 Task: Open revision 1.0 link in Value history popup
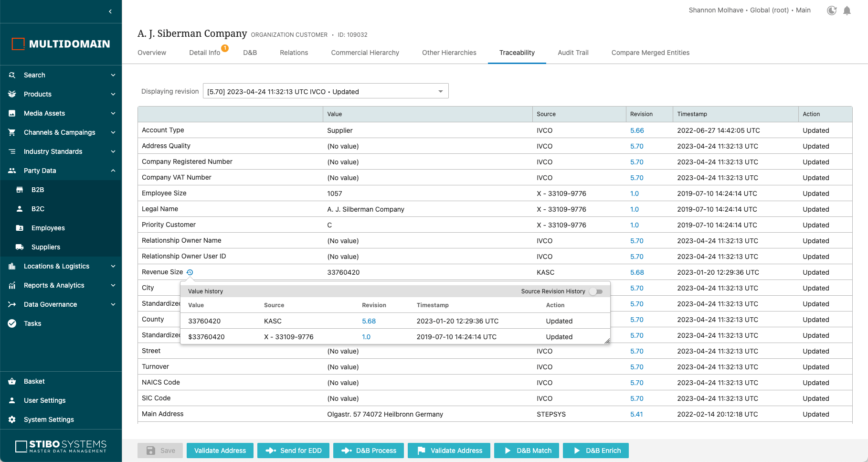(366, 337)
